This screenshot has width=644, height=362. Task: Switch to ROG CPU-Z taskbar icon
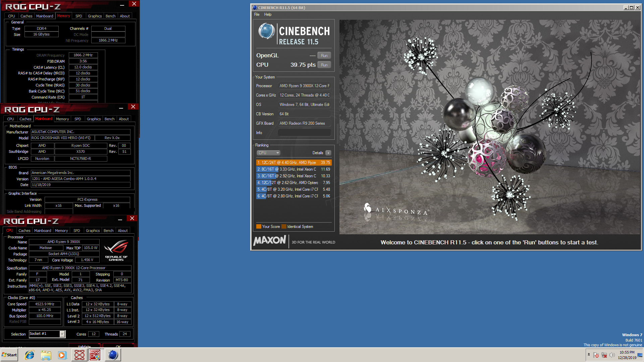point(95,355)
